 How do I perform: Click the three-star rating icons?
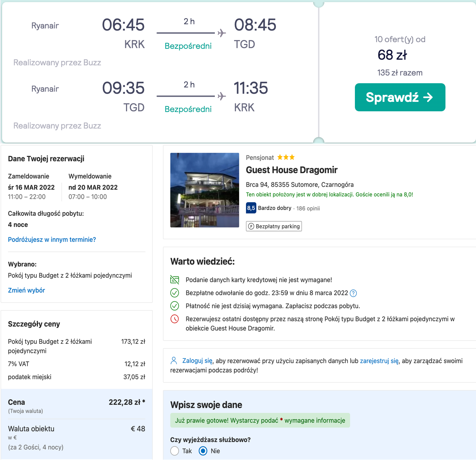[286, 157]
